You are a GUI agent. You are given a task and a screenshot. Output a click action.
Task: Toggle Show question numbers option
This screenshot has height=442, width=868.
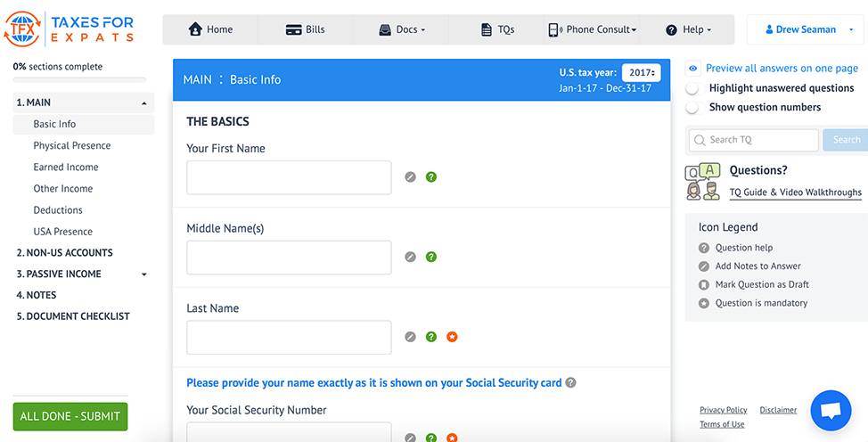coord(692,108)
